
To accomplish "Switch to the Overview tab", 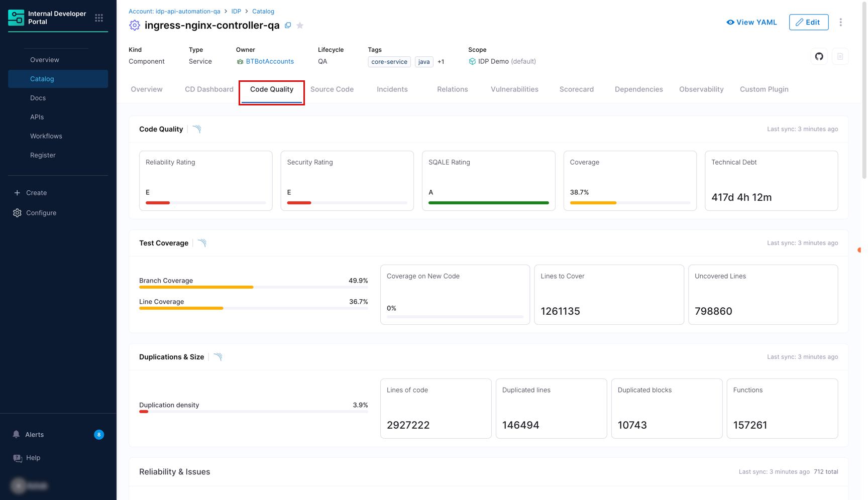I will point(147,89).
